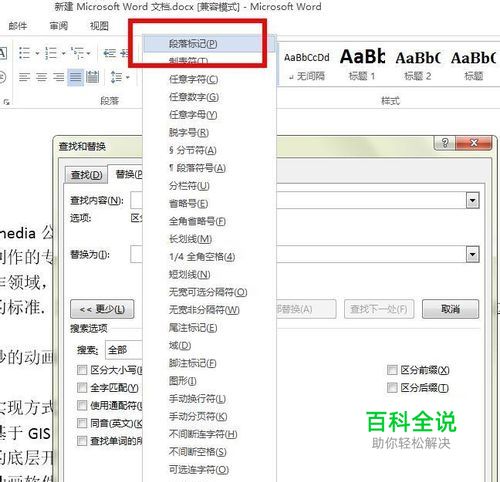Open the 审阅 ribbon tab
The height and width of the screenshot is (482, 500).
click(59, 26)
